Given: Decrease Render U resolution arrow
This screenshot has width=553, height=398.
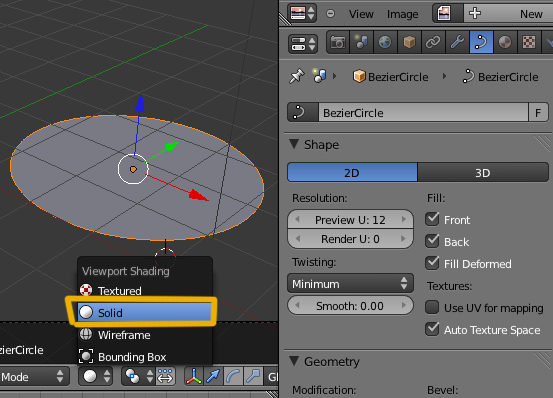Looking at the screenshot, I should point(297,239).
